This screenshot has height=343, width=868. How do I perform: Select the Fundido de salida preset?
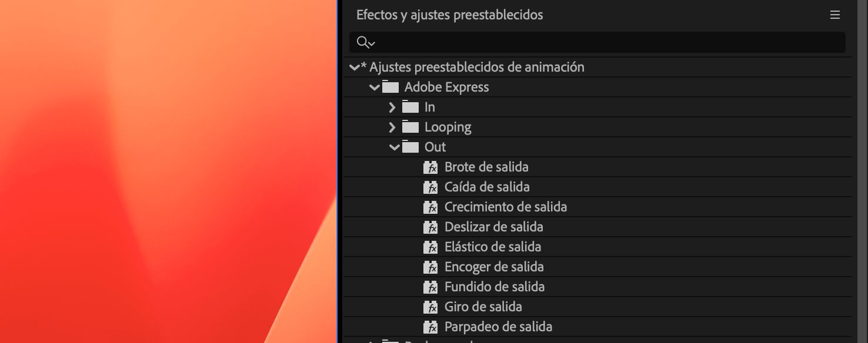(x=494, y=287)
